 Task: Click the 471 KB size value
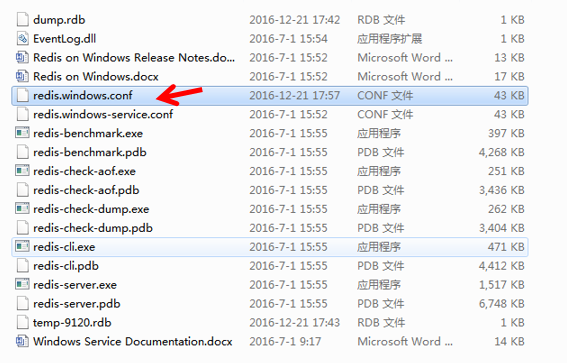pyautogui.click(x=506, y=247)
